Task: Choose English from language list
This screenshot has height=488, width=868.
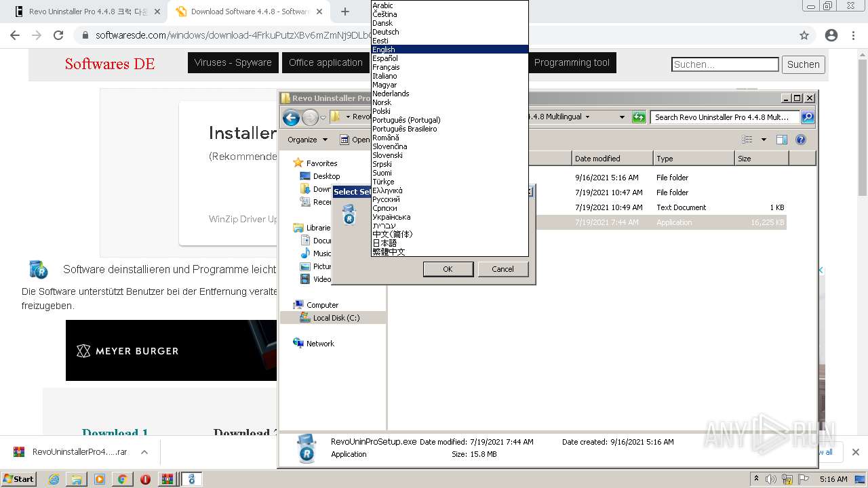Action: click(450, 49)
